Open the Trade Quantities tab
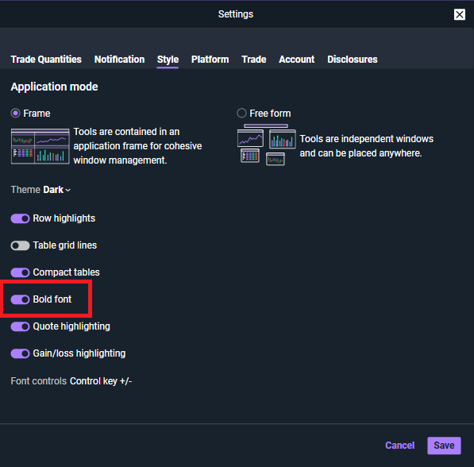 tap(46, 59)
